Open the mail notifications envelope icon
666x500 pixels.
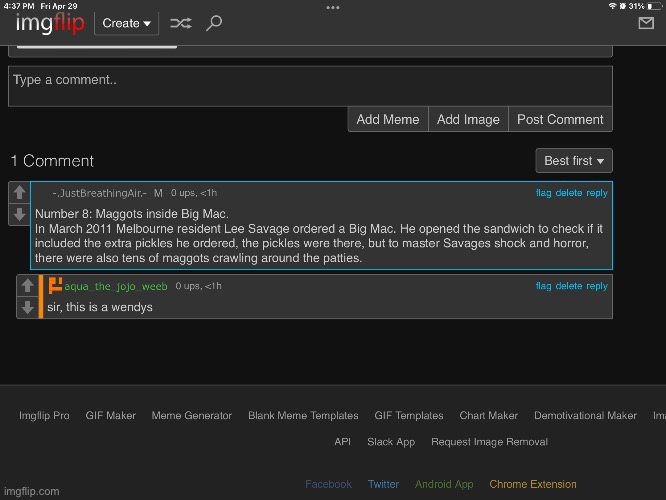(x=646, y=23)
